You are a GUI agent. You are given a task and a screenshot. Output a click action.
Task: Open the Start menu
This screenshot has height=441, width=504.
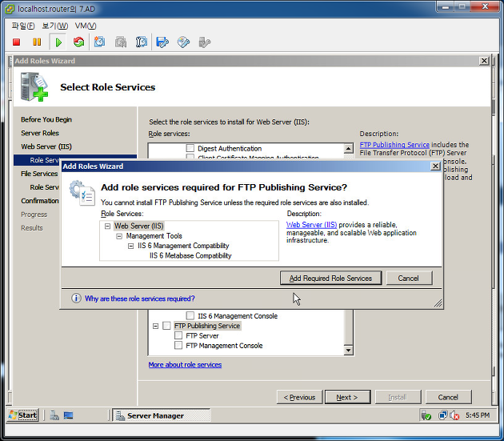pos(23,415)
